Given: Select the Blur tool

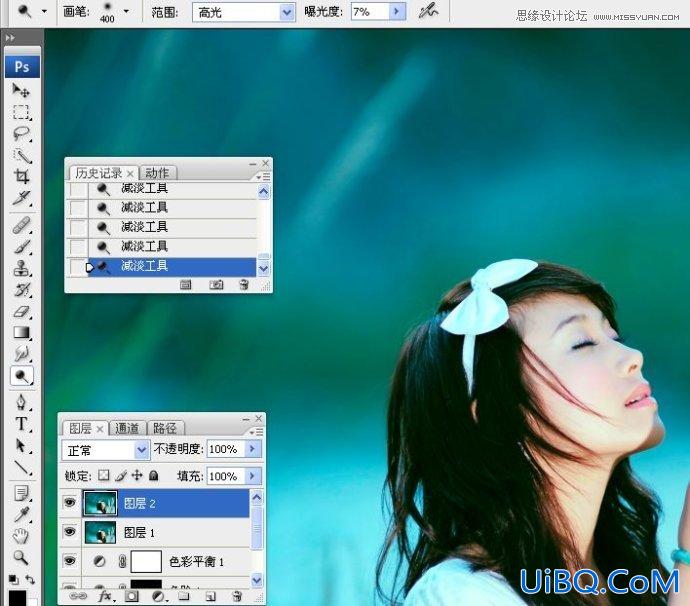Looking at the screenshot, I should [x=21, y=354].
